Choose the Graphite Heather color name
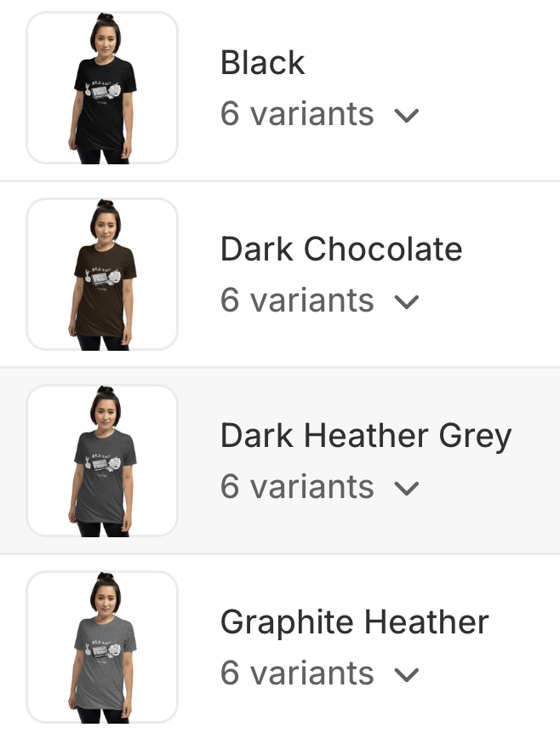This screenshot has height=739, width=560. coord(354,622)
